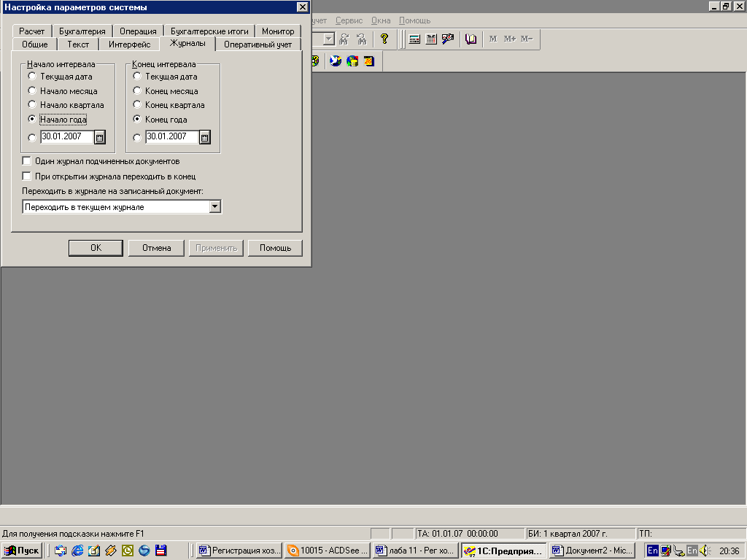The width and height of the screenshot is (747, 560).
Task: Switch to the 'Текст' tab
Action: pos(78,44)
